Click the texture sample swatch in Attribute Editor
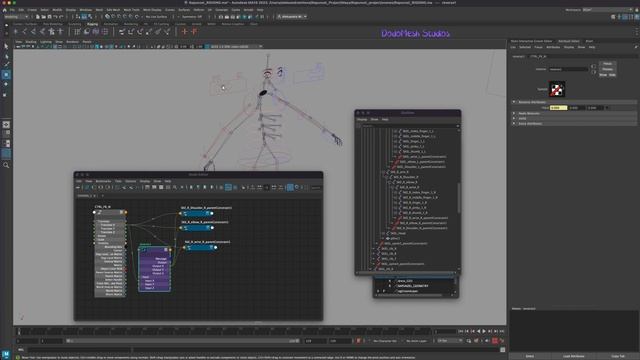 557,89
